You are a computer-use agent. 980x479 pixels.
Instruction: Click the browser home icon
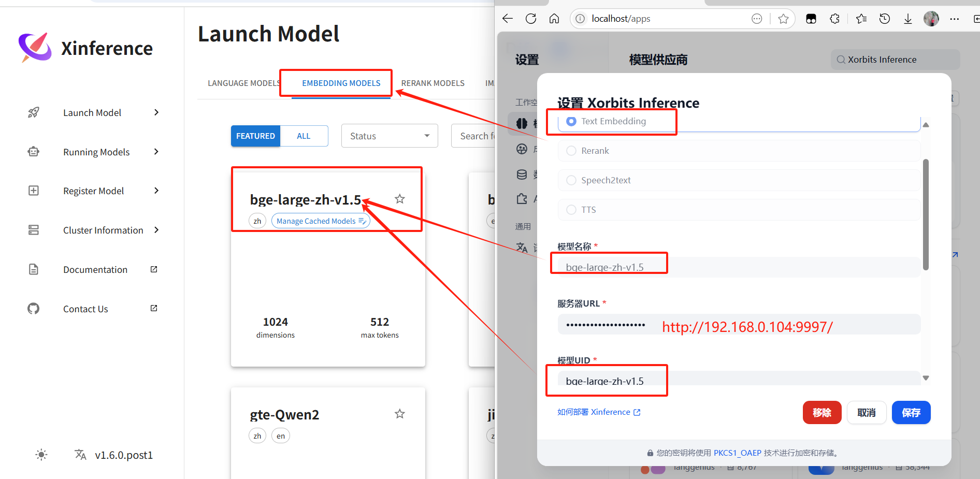point(554,19)
